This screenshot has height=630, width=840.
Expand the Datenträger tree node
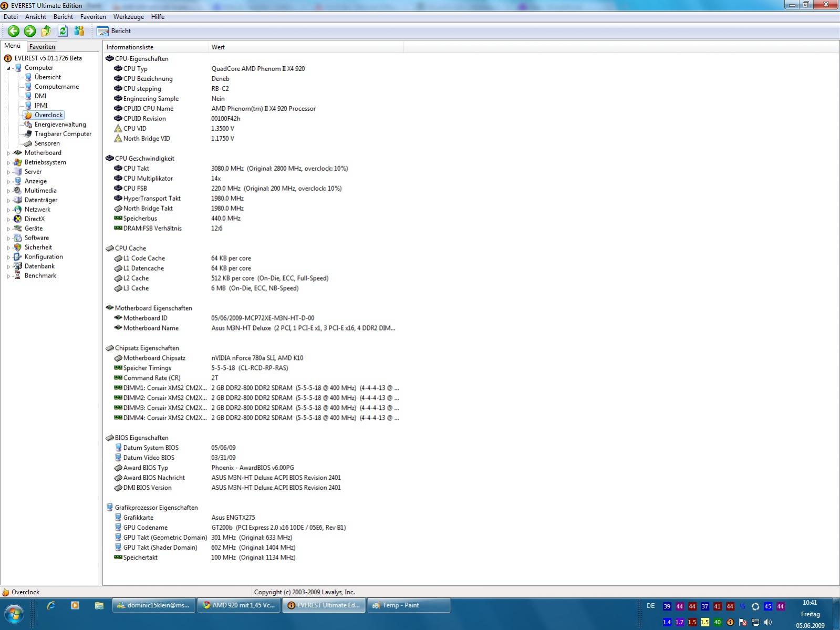8,200
